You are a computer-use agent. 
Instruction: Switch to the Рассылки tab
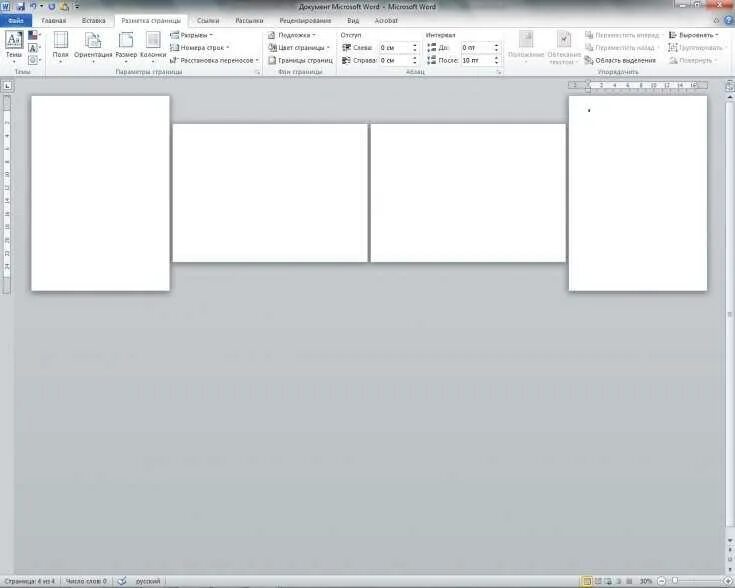click(249, 21)
